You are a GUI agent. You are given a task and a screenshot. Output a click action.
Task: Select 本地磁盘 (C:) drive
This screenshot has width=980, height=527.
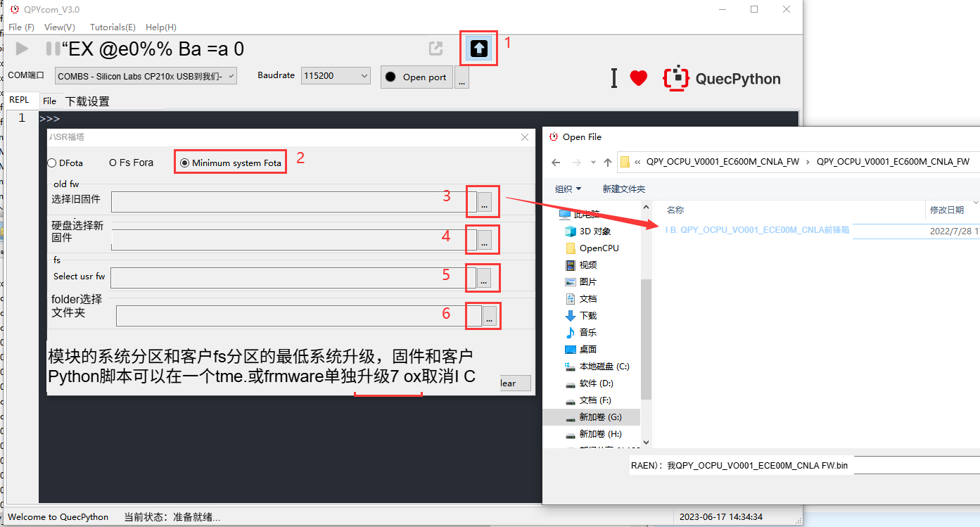(x=597, y=367)
